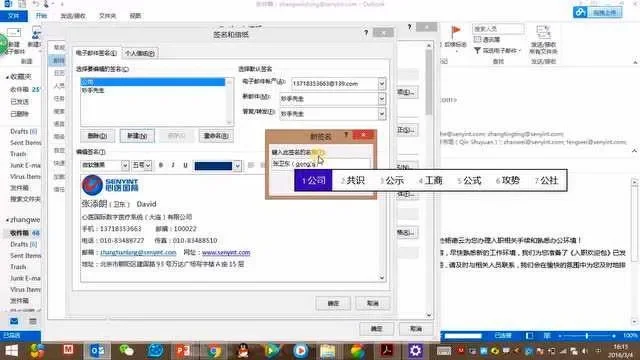Click the dark blue font color swatch
The image size is (640, 360).
[x=213, y=166]
